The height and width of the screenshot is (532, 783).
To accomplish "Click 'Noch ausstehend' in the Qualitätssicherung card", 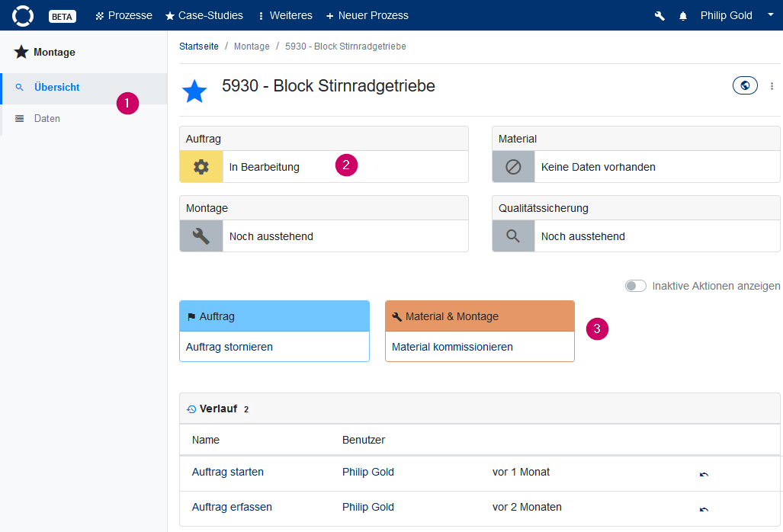I will (582, 236).
